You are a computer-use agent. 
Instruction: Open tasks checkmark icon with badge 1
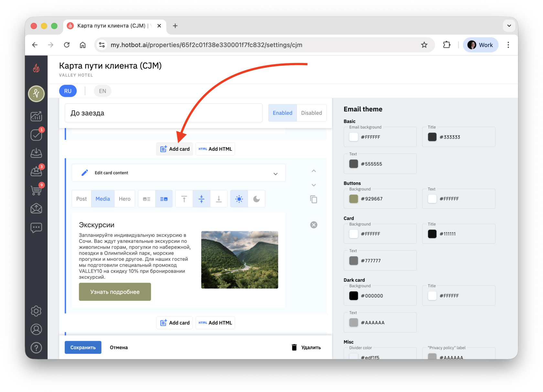pos(37,134)
